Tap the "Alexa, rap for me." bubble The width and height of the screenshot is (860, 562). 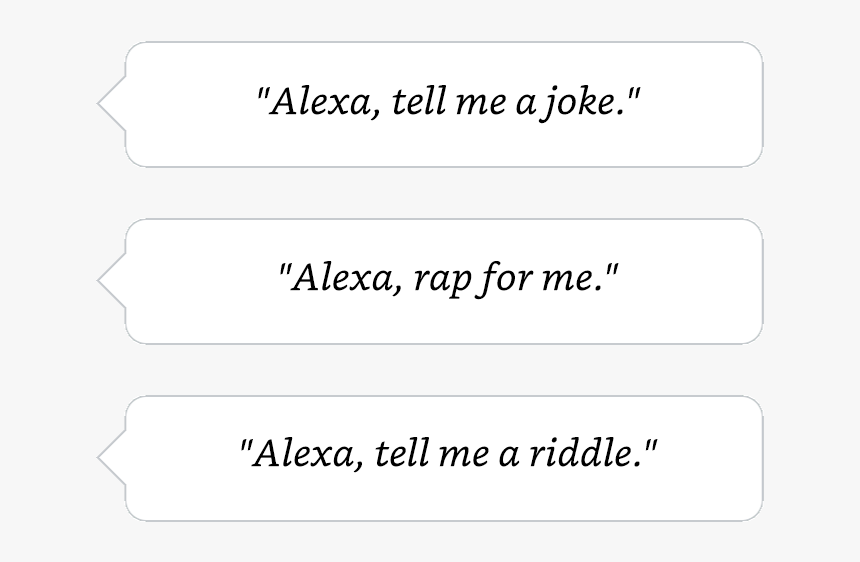pyautogui.click(x=431, y=281)
